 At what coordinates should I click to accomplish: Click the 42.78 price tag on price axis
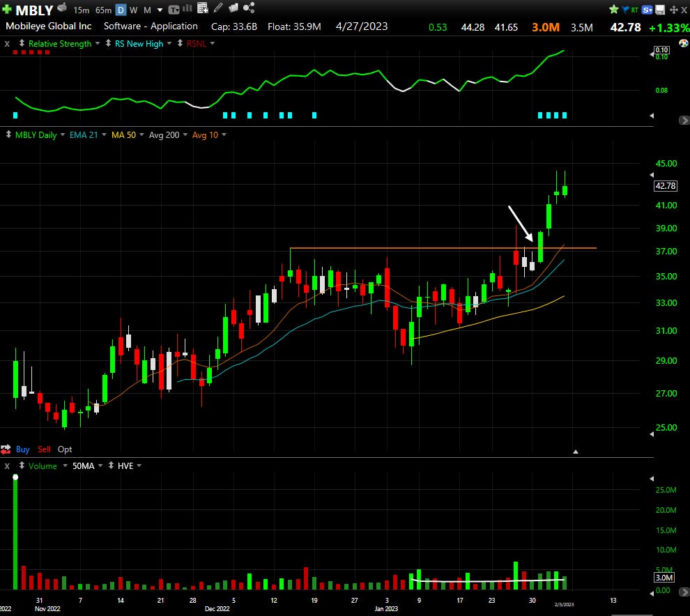tap(666, 185)
